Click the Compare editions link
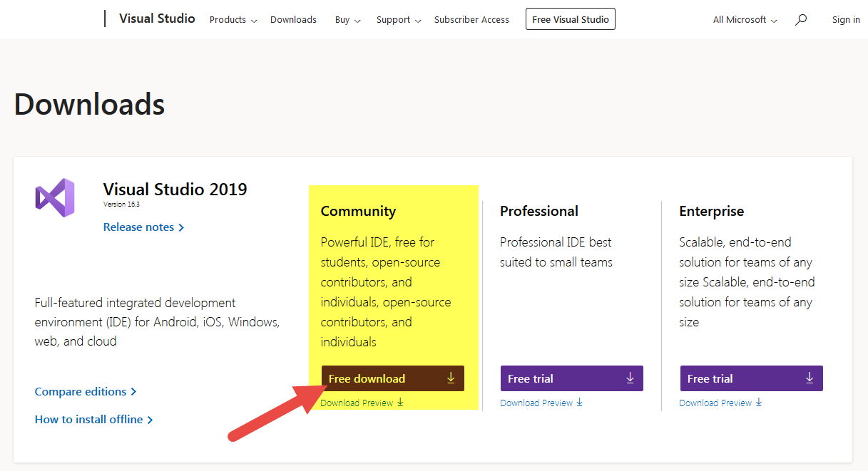The image size is (868, 471). tap(81, 391)
